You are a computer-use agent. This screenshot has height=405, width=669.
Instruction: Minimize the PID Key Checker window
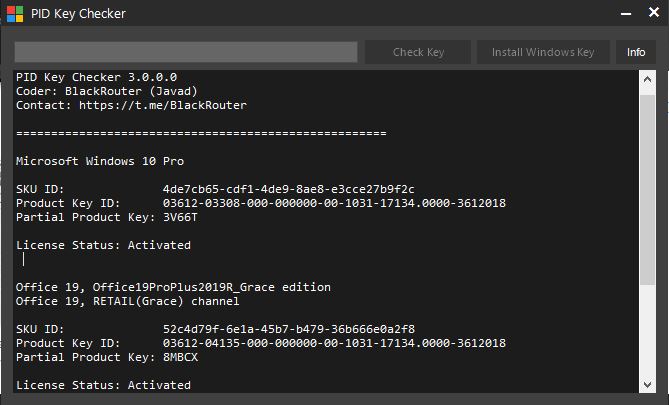click(x=626, y=14)
